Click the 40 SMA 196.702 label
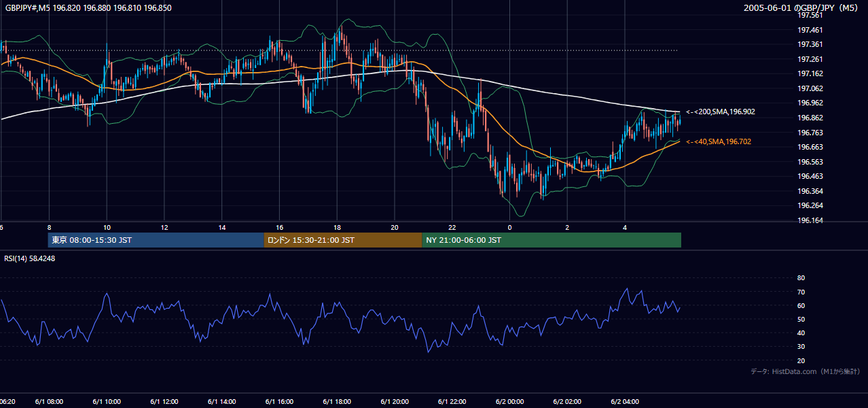 point(719,141)
